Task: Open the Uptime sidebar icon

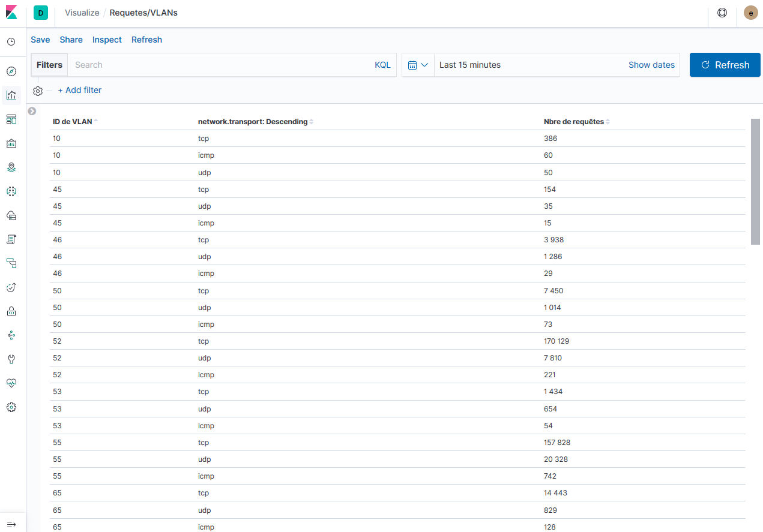Action: [x=11, y=287]
